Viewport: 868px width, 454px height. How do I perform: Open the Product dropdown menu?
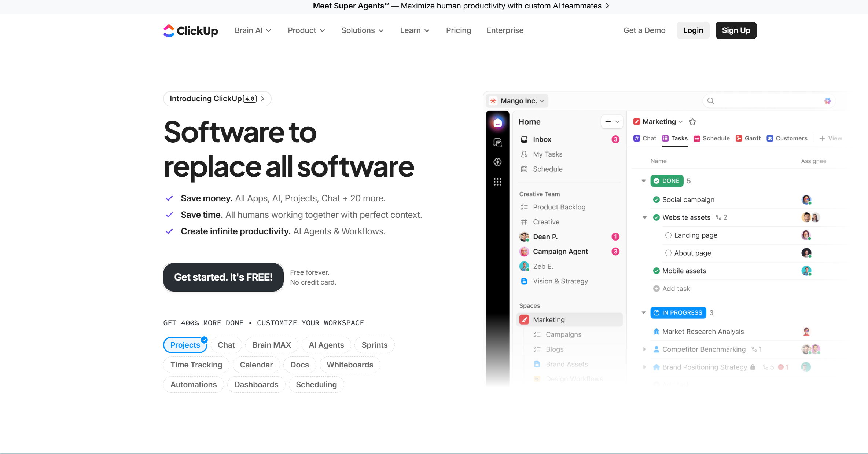coord(306,30)
